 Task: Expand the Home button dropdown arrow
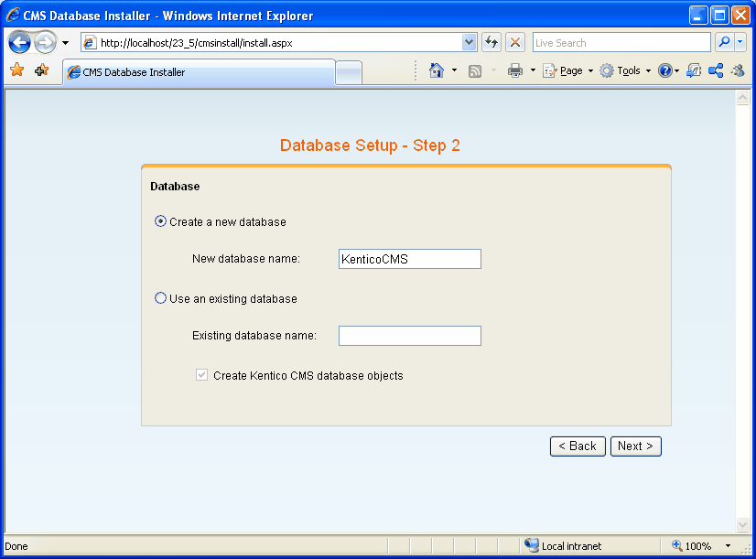click(454, 70)
